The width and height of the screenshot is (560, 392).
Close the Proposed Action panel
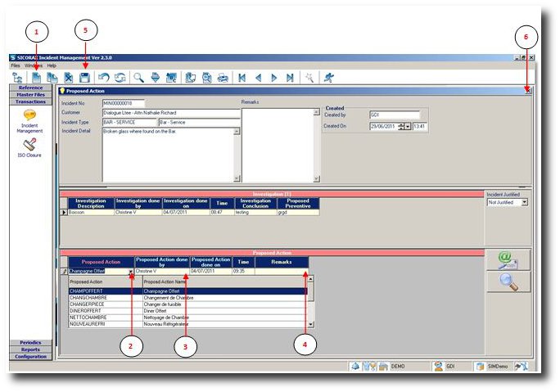[528, 92]
